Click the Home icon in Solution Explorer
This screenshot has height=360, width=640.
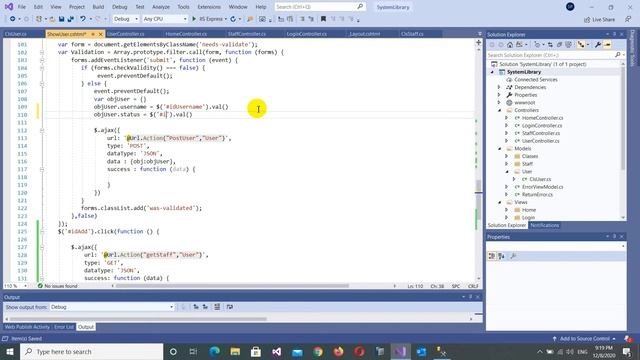click(x=510, y=44)
